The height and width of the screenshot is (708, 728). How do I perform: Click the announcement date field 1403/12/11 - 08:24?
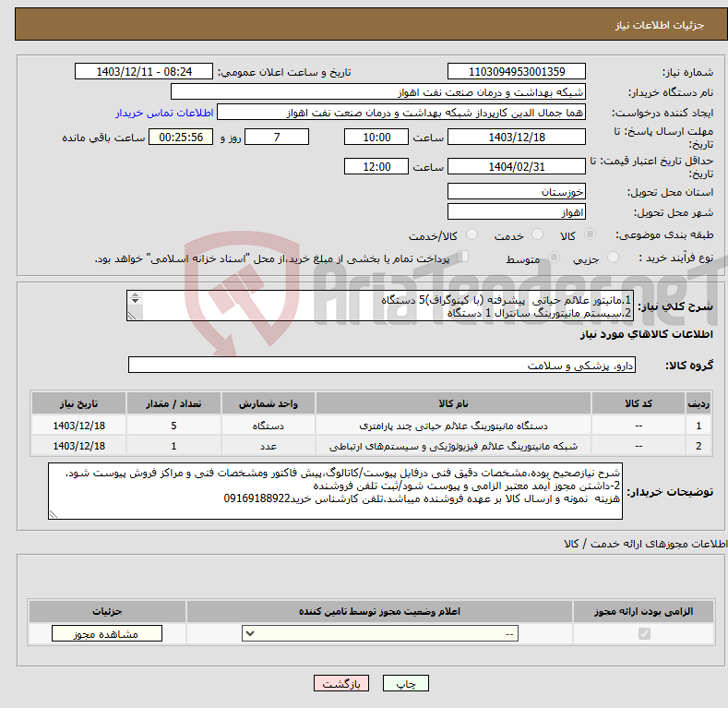click(x=144, y=72)
